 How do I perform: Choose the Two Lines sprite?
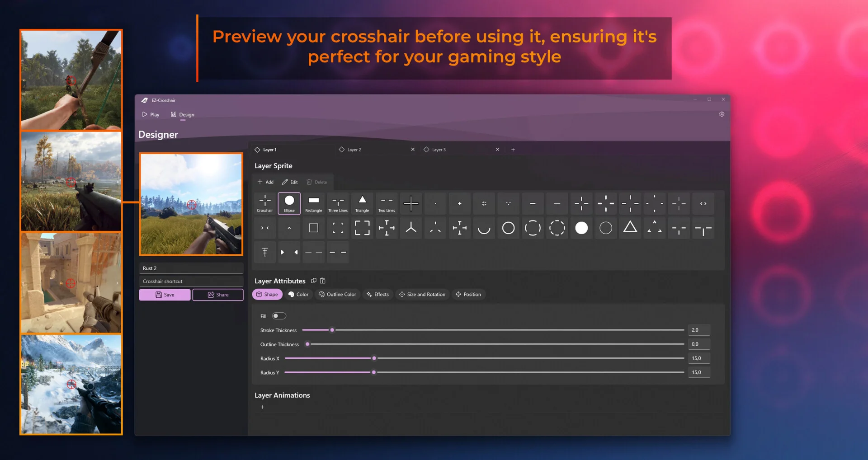(387, 203)
